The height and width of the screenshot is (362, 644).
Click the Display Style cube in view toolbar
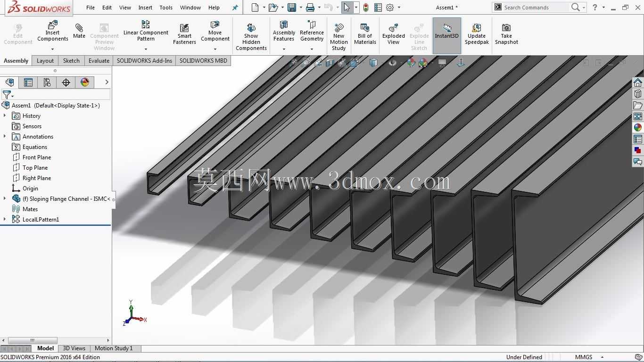pos(373,63)
